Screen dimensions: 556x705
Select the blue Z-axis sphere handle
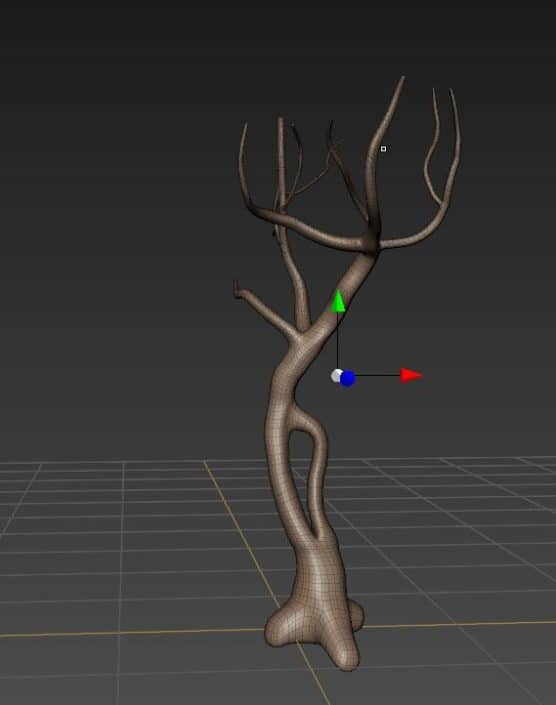coord(347,379)
